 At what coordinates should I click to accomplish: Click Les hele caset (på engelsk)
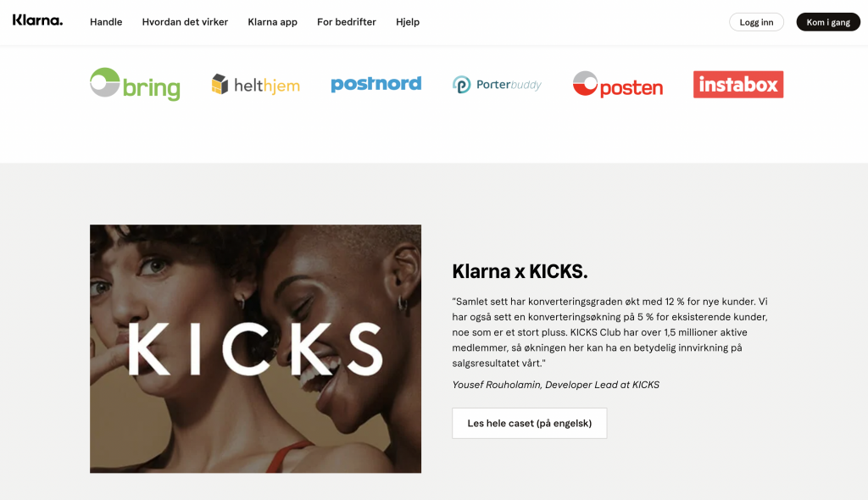click(x=529, y=423)
